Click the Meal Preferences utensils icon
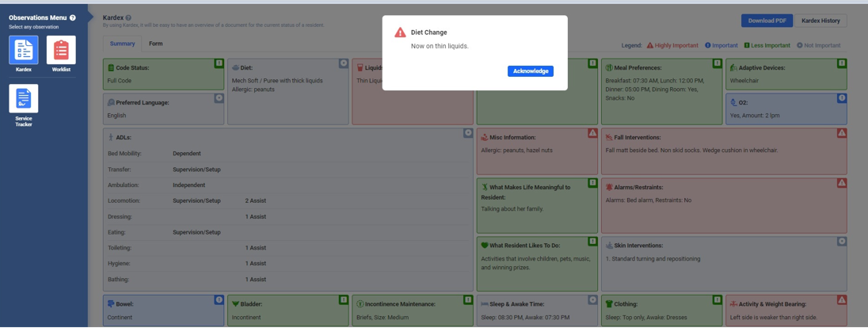The width and height of the screenshot is (868, 328). (x=609, y=67)
